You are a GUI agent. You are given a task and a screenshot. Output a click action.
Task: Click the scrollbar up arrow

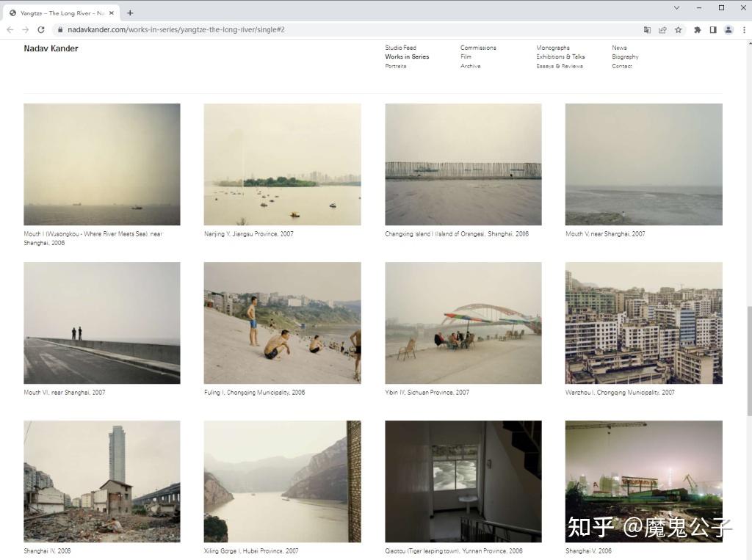pyautogui.click(x=748, y=43)
